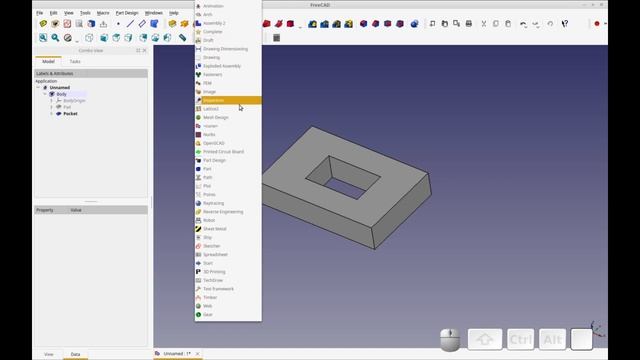
Task: Collapse the Body tree node
Action: 45,94
